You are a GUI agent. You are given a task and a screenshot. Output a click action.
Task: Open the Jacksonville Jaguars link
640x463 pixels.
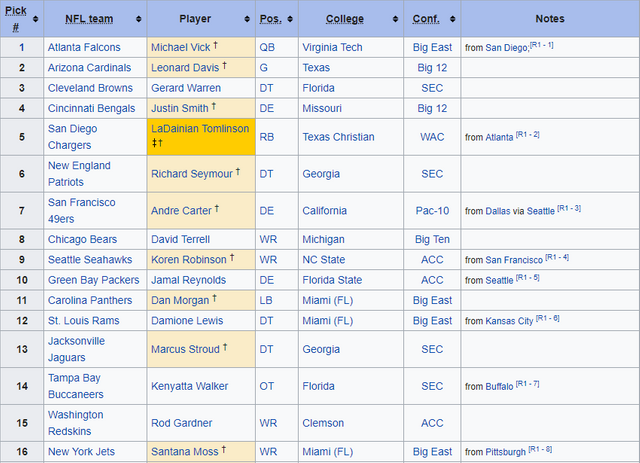pos(76,349)
